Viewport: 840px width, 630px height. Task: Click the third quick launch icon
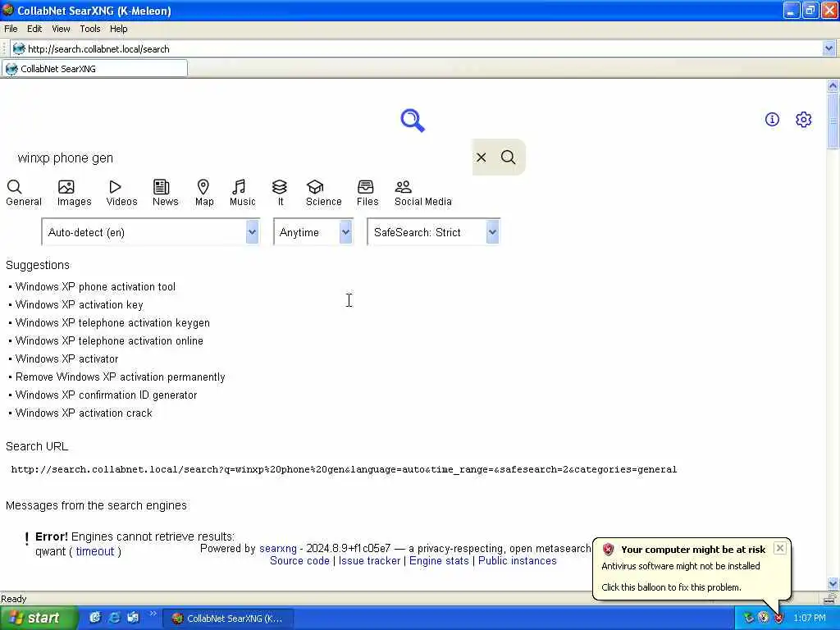(133, 618)
